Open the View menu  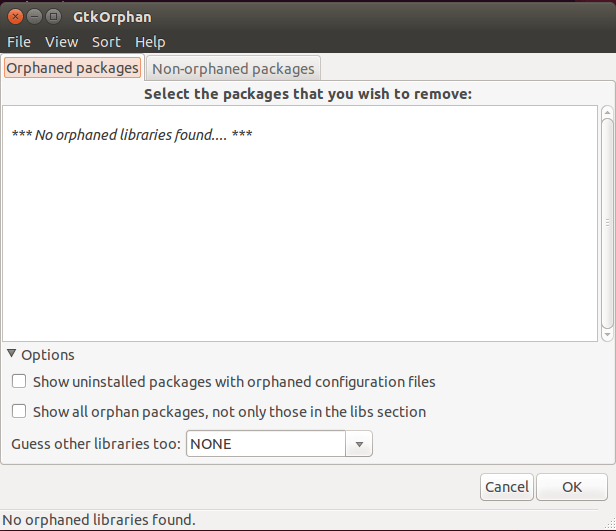61,42
